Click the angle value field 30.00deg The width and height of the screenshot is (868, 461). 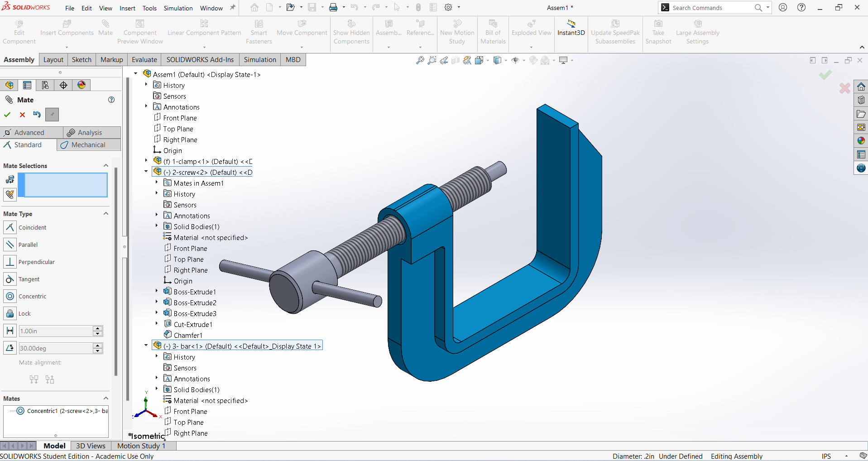56,348
